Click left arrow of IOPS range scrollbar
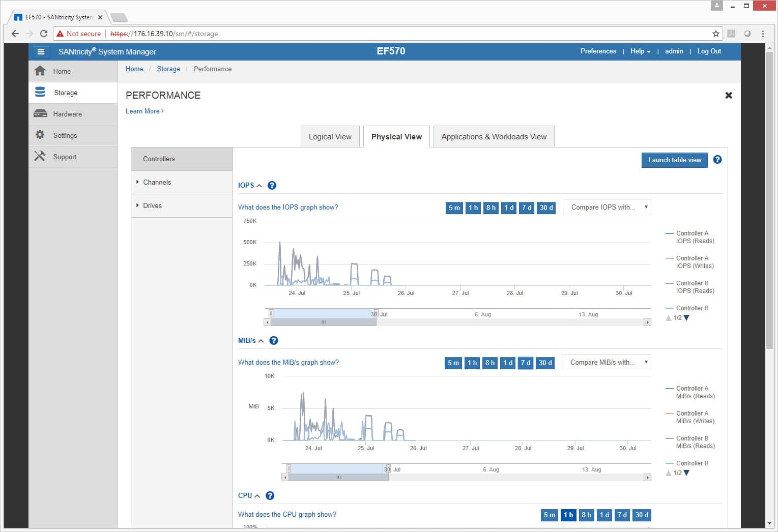778x532 pixels. (267, 322)
